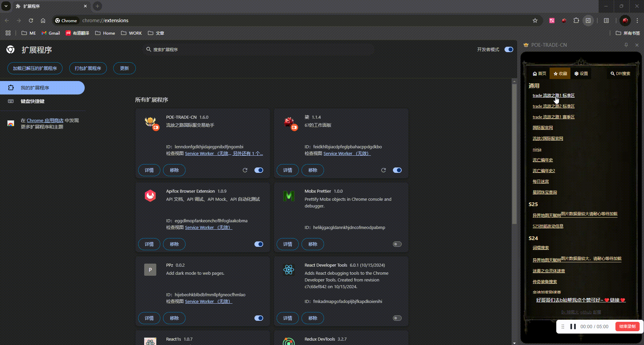
Task: Close the 扩展程序 tab
Action: click(x=85, y=6)
